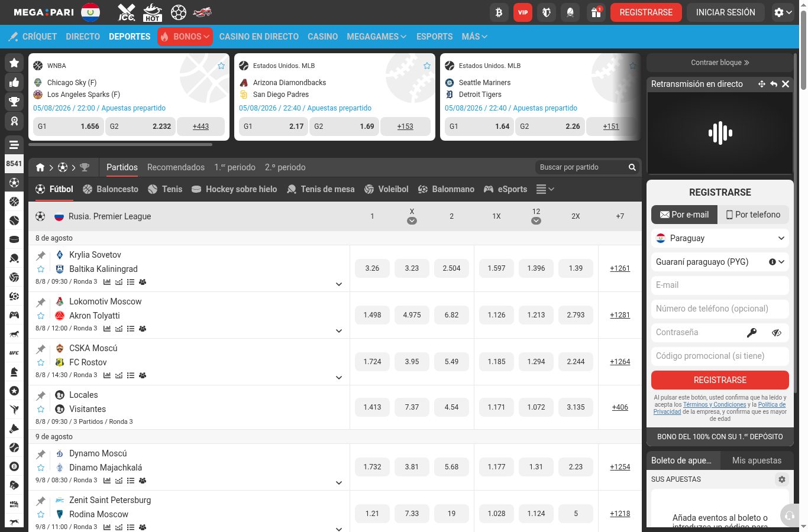Toggle password visibility eye icon
Image resolution: width=808 pixels, height=532 pixels.
click(x=777, y=333)
